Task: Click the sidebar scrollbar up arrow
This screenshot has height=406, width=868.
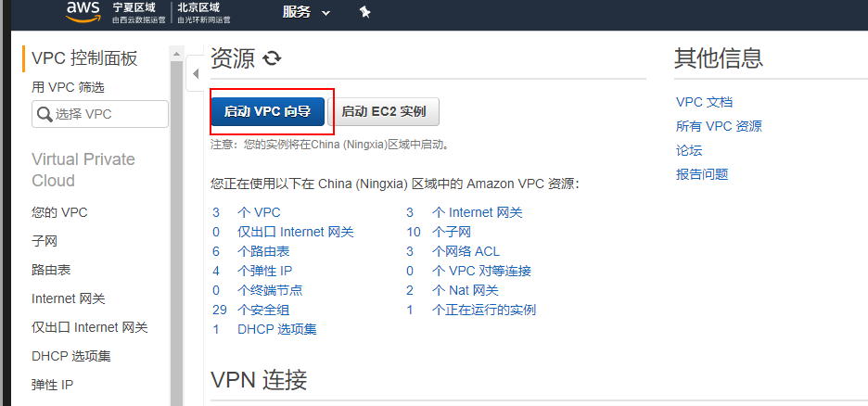Action: [176, 54]
